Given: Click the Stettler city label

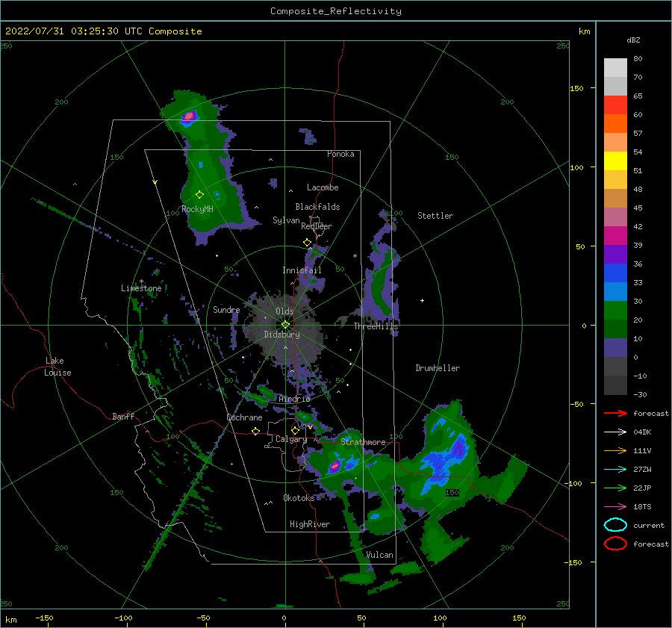Looking at the screenshot, I should [435, 216].
